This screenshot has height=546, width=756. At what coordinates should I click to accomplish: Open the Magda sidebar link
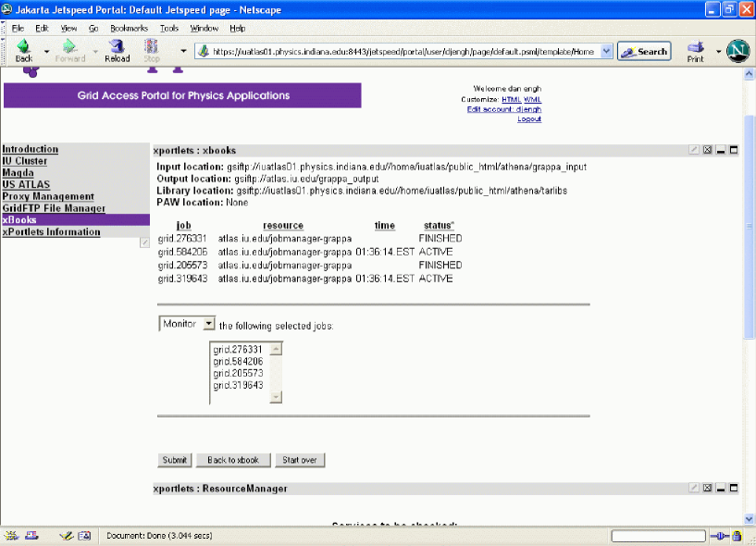click(18, 173)
